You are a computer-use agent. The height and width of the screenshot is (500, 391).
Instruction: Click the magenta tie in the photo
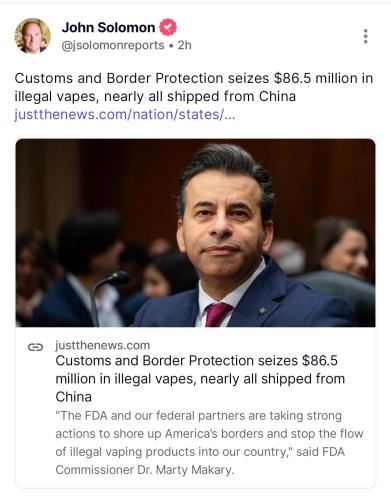tap(217, 314)
